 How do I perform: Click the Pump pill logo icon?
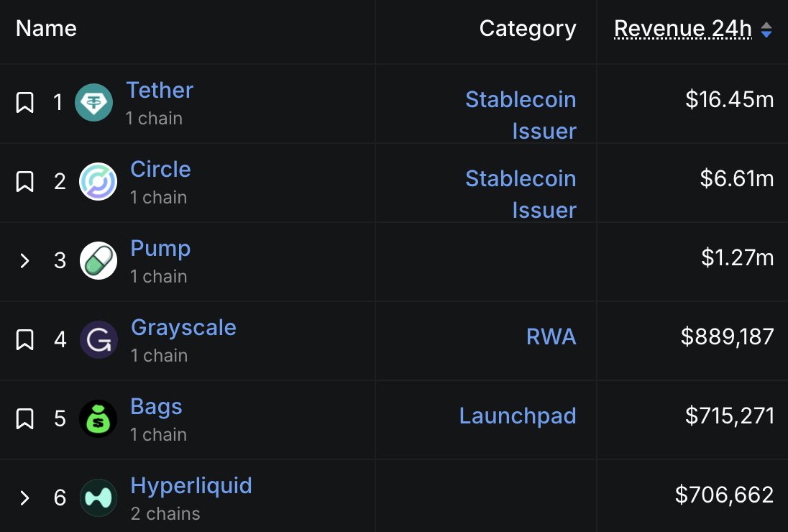(x=98, y=260)
